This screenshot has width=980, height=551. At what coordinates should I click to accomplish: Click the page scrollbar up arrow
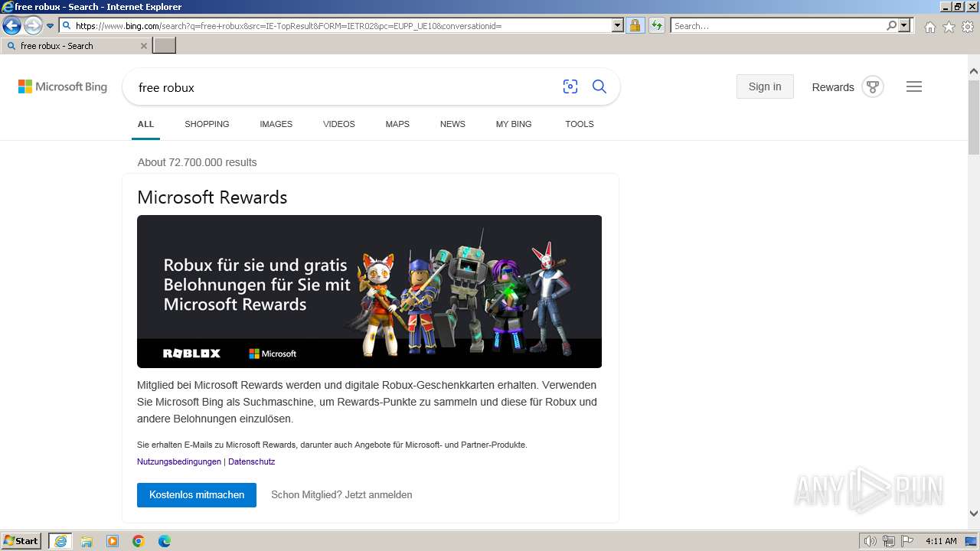pyautogui.click(x=973, y=71)
